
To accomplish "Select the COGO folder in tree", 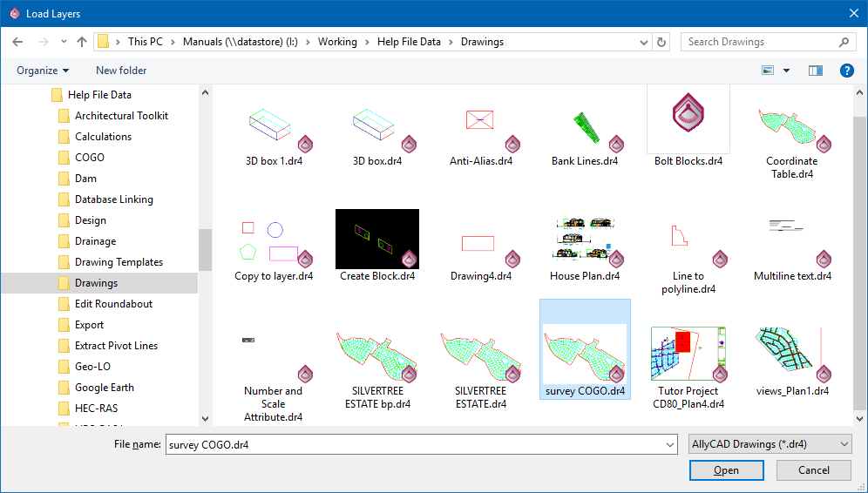I will (89, 158).
